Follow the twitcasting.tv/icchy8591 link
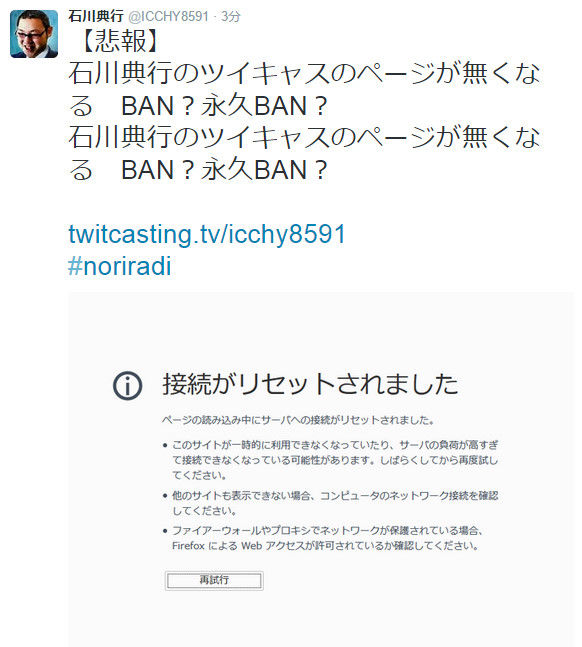 206,234
